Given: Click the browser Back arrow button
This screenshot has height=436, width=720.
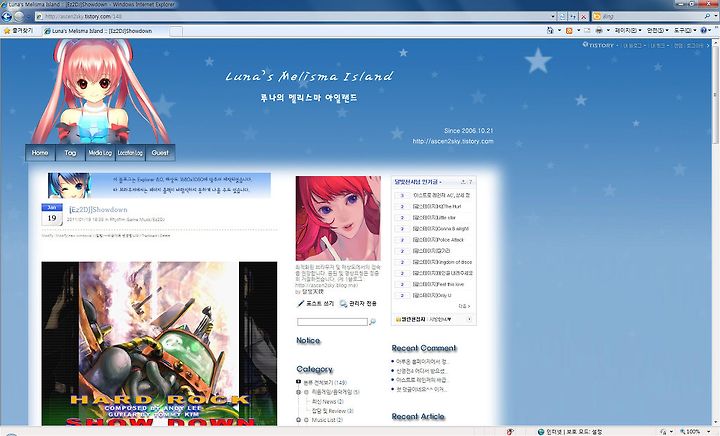Looking at the screenshot, I should [6, 17].
